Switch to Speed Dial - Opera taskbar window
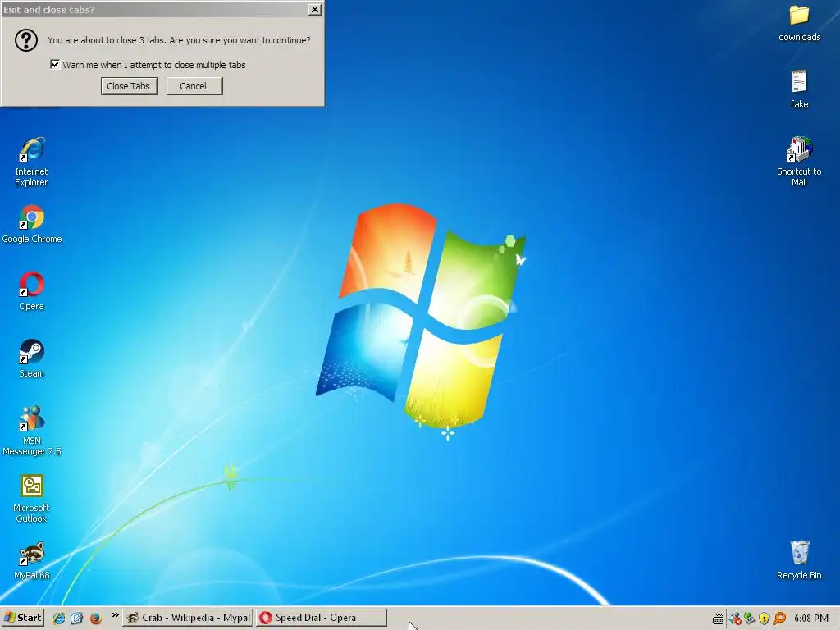 click(x=322, y=618)
